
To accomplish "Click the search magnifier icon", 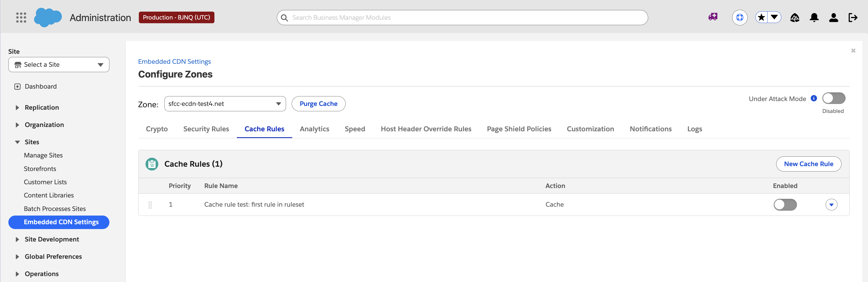I will click(284, 18).
